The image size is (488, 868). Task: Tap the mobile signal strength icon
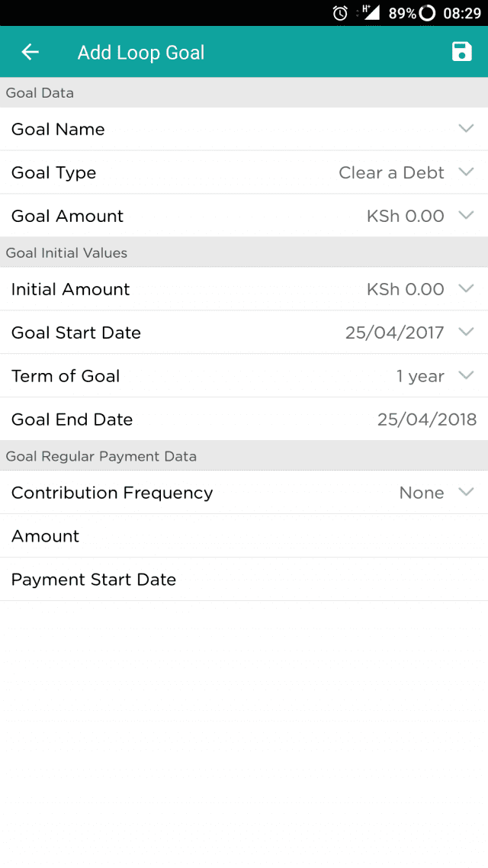(x=371, y=12)
